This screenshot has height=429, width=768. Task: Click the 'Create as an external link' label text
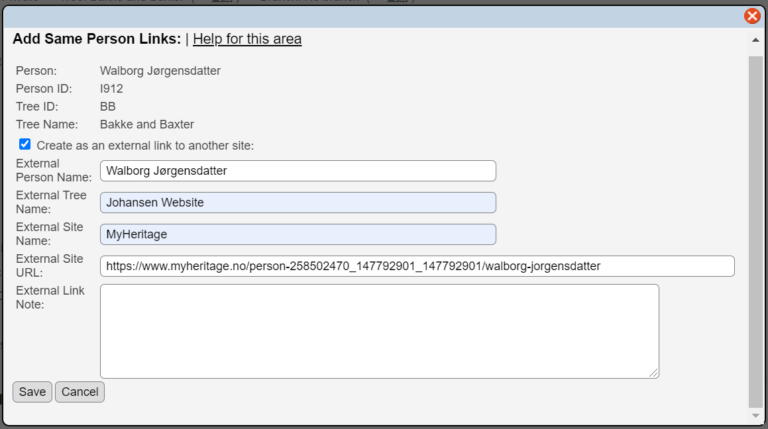click(x=144, y=145)
